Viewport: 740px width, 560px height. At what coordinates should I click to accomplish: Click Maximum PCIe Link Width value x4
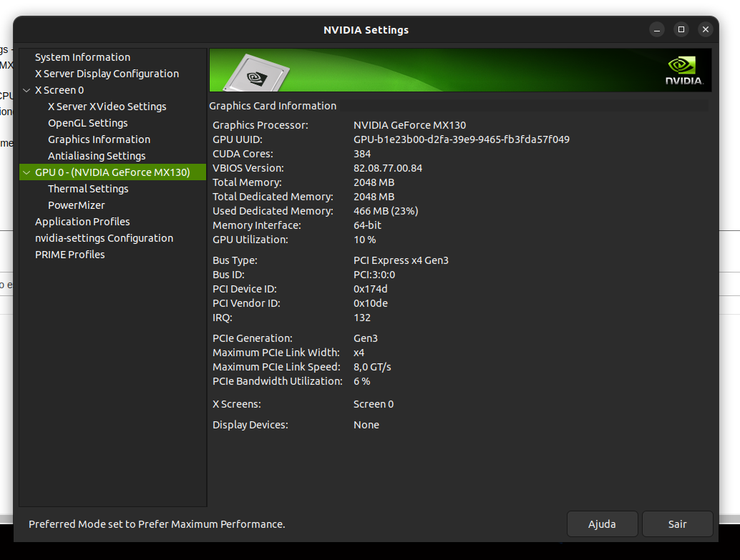359,353
